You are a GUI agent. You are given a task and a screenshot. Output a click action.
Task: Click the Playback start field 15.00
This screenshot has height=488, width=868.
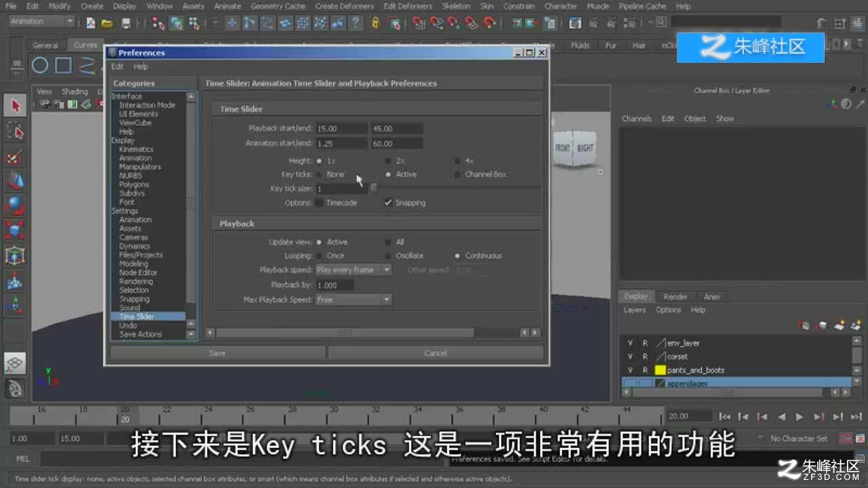point(342,128)
